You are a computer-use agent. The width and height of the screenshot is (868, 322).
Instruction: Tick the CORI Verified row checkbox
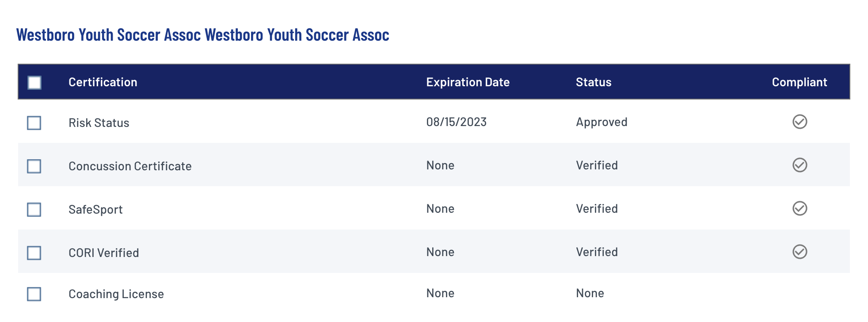tap(34, 253)
